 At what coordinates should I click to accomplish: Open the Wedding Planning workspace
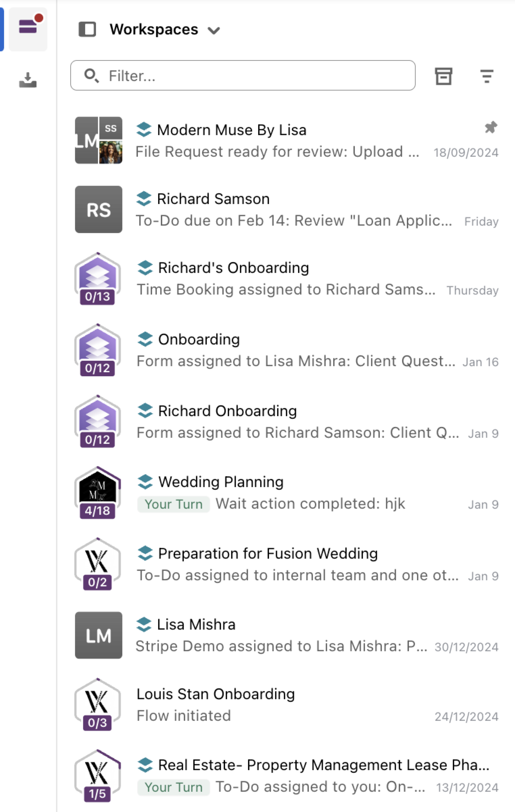point(286,493)
